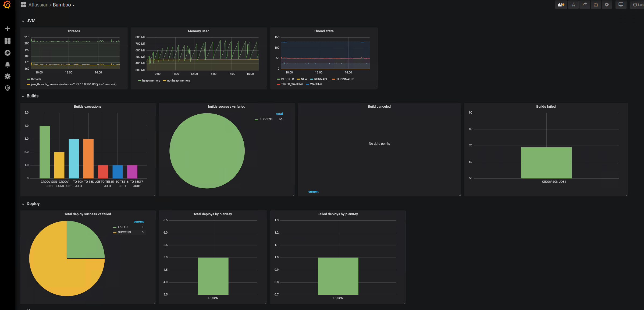Open the Alerting bell icon
Image resolution: width=644 pixels, height=310 pixels.
(x=8, y=65)
